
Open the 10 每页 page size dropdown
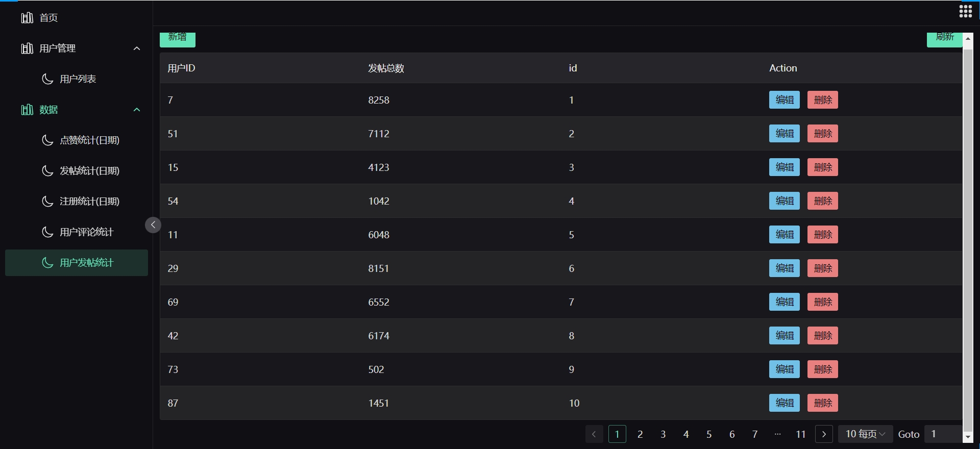(865, 434)
